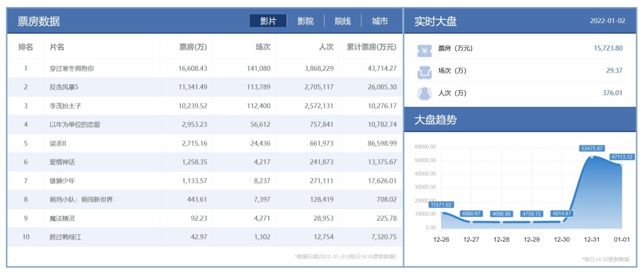The height and width of the screenshot is (276, 644).
Task: Click the seat icon beside 场次 (万)
Action: (424, 71)
